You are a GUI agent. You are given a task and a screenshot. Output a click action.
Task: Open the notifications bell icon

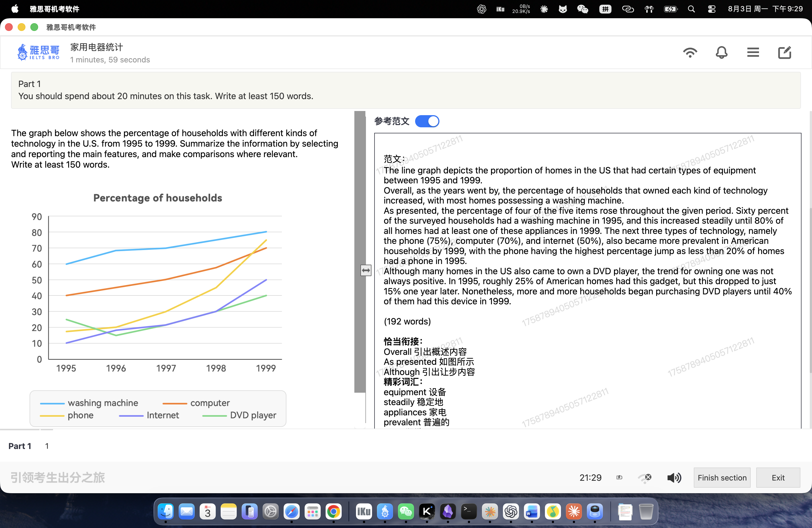click(x=721, y=52)
